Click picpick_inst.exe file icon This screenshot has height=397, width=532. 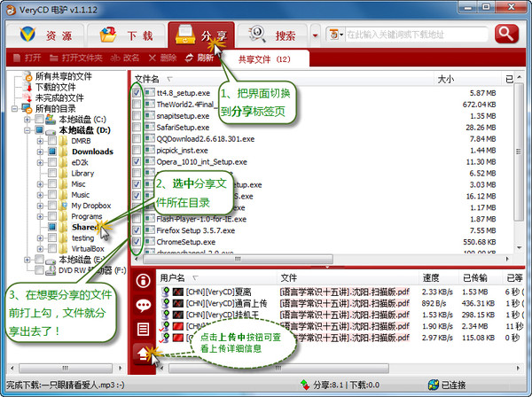[x=149, y=150]
